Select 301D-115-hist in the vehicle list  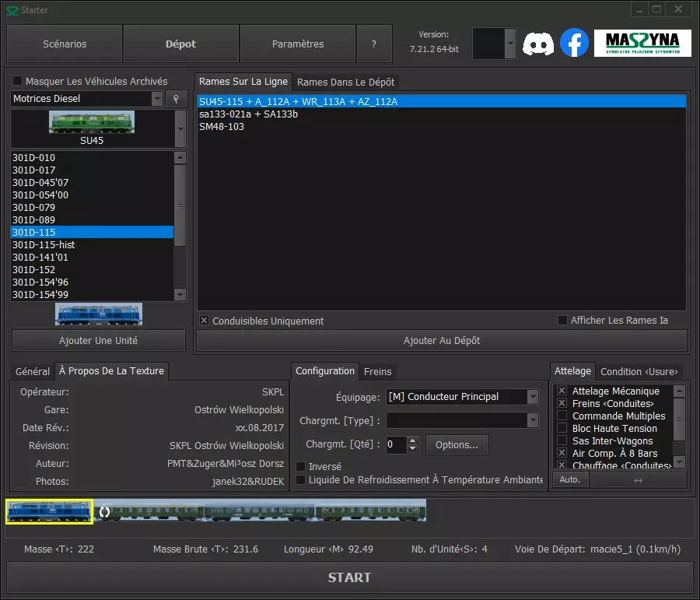pos(44,245)
